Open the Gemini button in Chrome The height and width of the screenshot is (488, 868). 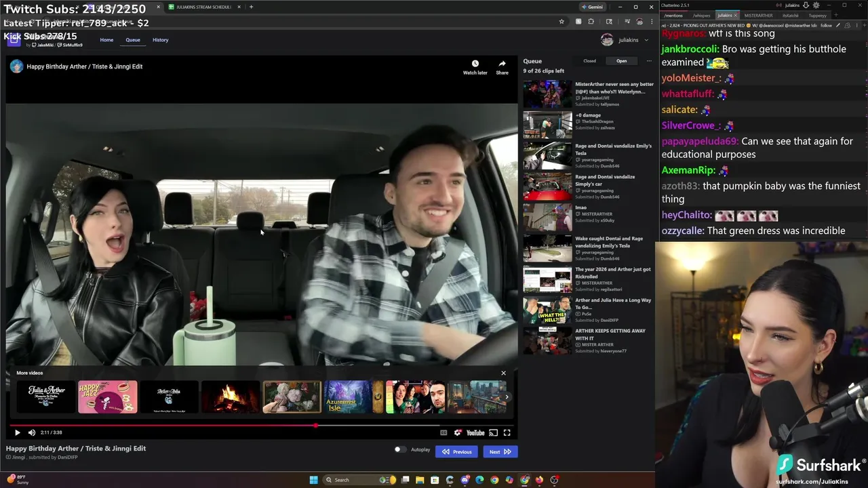[592, 7]
